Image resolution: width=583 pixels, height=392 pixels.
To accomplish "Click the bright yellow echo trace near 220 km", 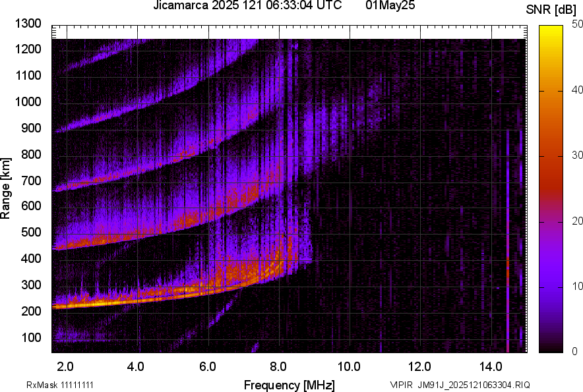I will tap(99, 304).
